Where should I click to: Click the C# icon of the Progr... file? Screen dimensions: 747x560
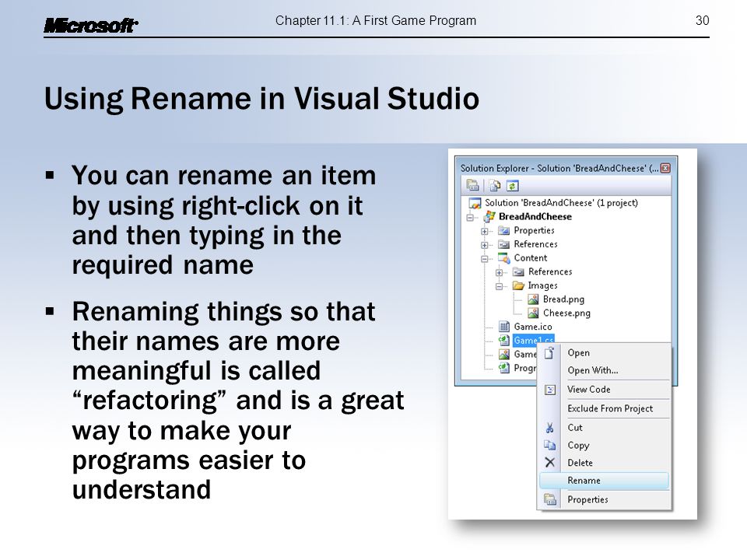(x=503, y=368)
